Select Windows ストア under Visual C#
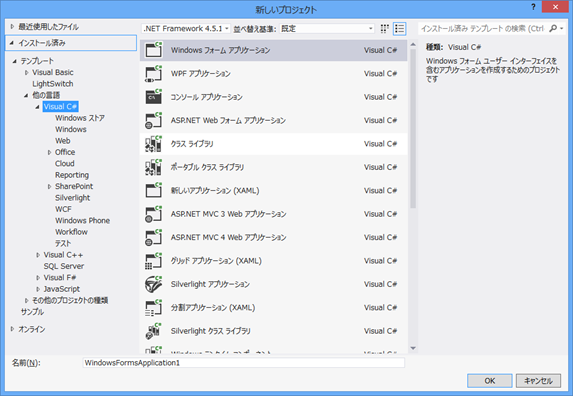Image resolution: width=573 pixels, height=396 pixels. coord(80,118)
